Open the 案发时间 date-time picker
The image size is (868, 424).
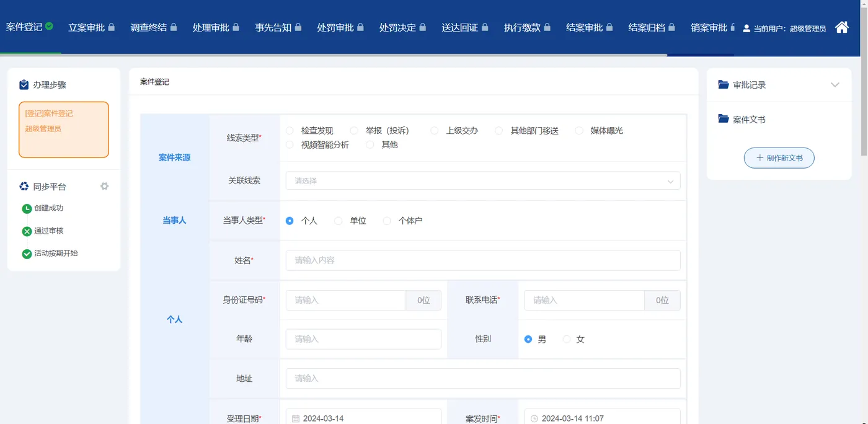pos(601,418)
